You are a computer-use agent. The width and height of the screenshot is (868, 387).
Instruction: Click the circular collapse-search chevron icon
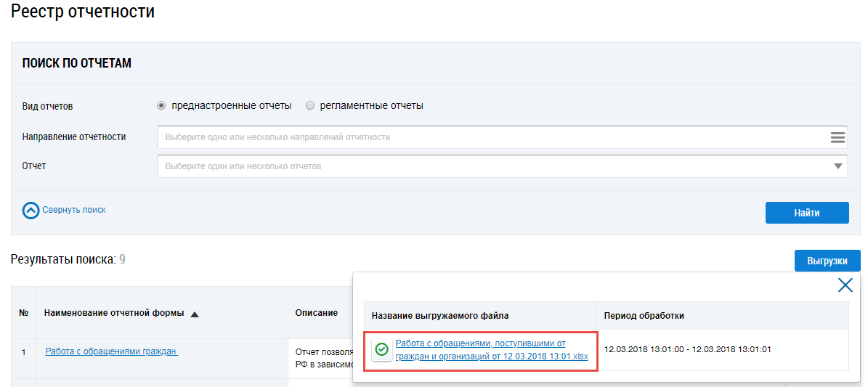pyautogui.click(x=31, y=211)
